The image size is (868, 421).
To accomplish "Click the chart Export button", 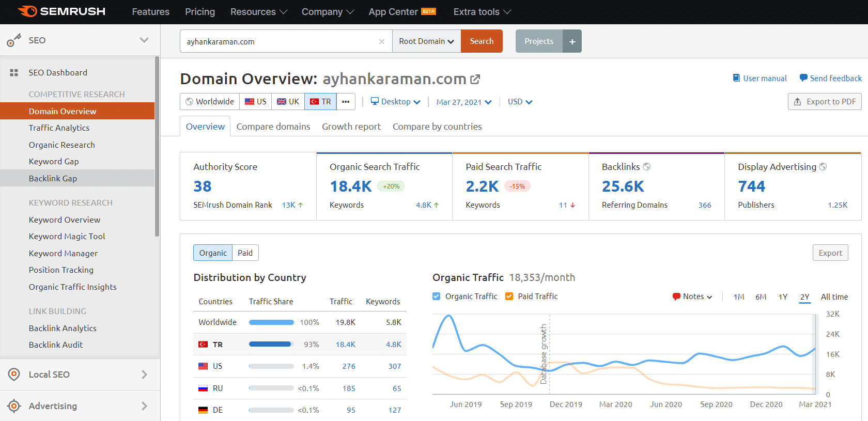I will 830,253.
